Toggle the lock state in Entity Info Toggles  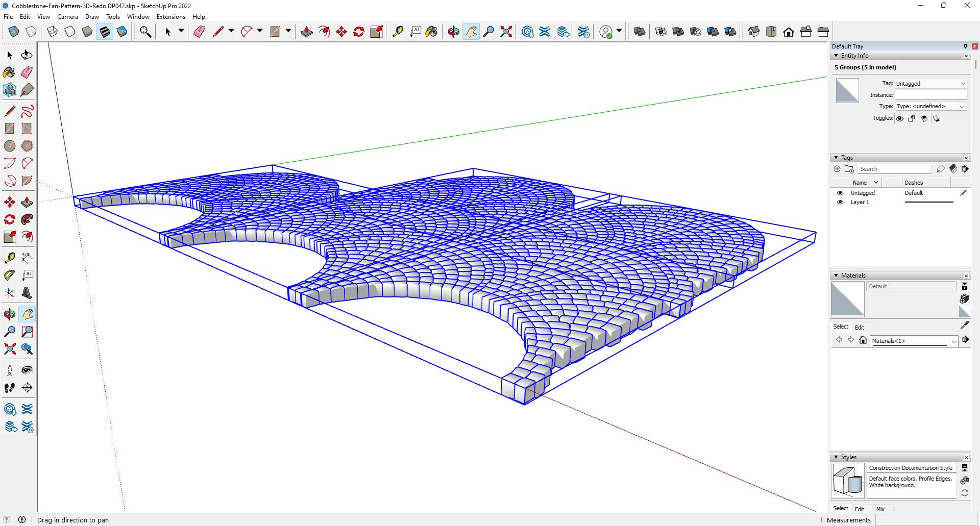pyautogui.click(x=912, y=118)
